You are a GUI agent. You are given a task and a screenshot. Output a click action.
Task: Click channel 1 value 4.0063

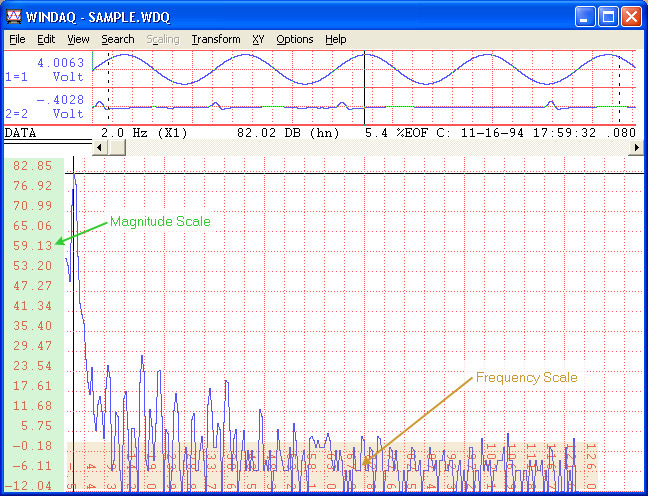tap(61, 63)
